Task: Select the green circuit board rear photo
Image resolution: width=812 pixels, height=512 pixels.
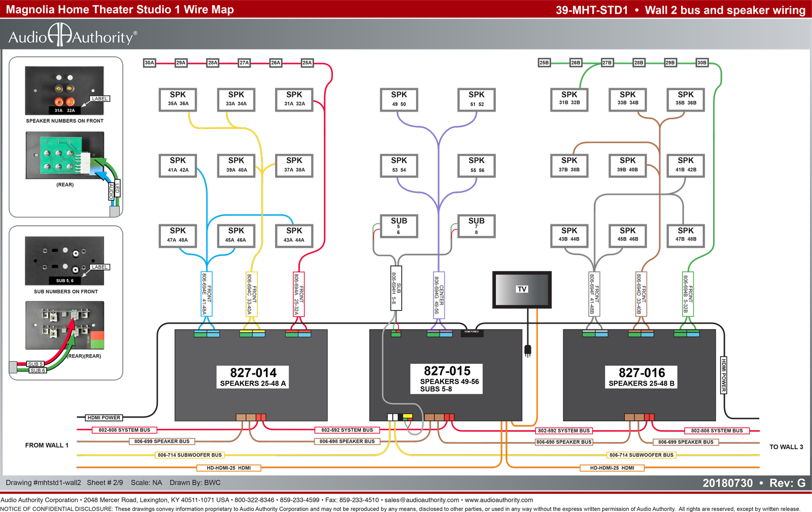Action: 65,155
